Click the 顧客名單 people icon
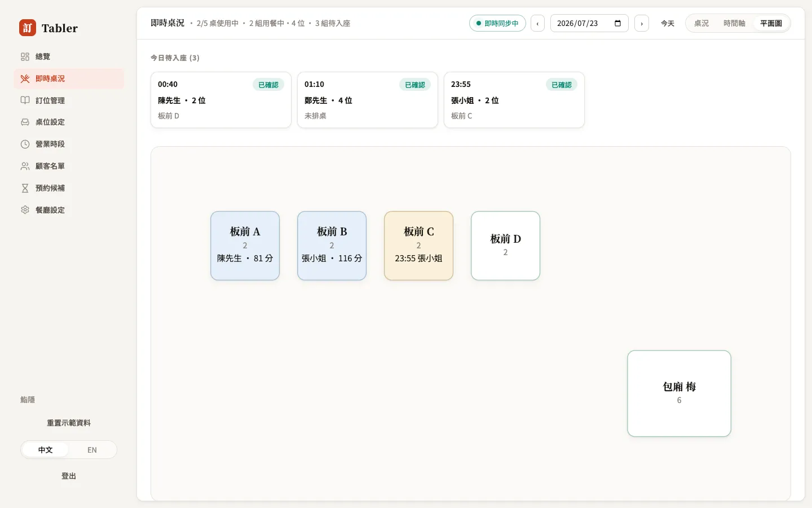 [x=25, y=166]
